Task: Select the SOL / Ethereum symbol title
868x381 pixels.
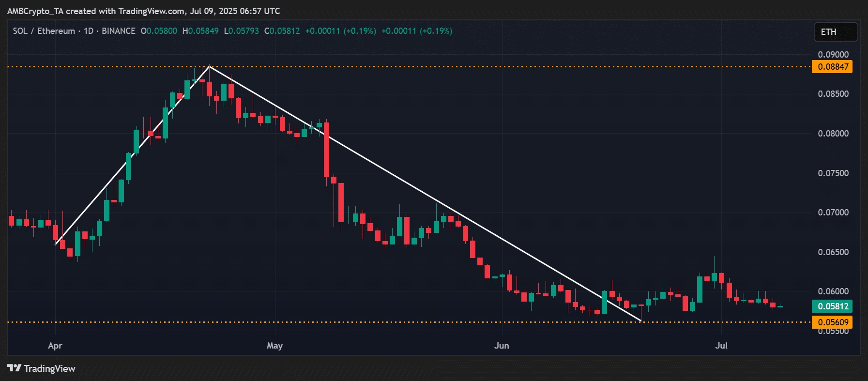Action: coord(44,31)
